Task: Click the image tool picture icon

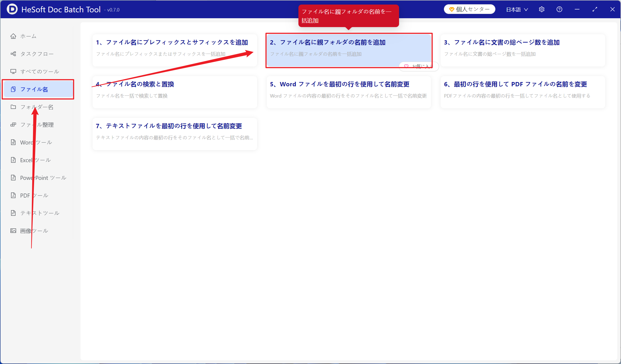Action: 13,231
